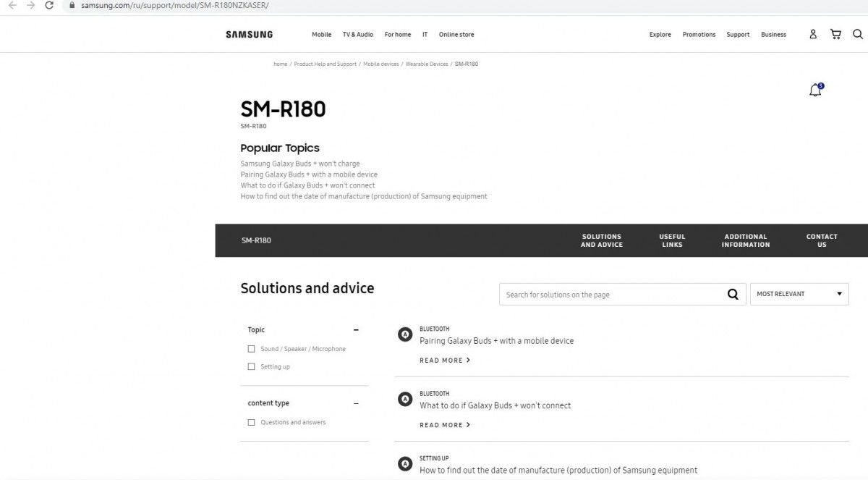Open the TV & Audio menu

357,34
